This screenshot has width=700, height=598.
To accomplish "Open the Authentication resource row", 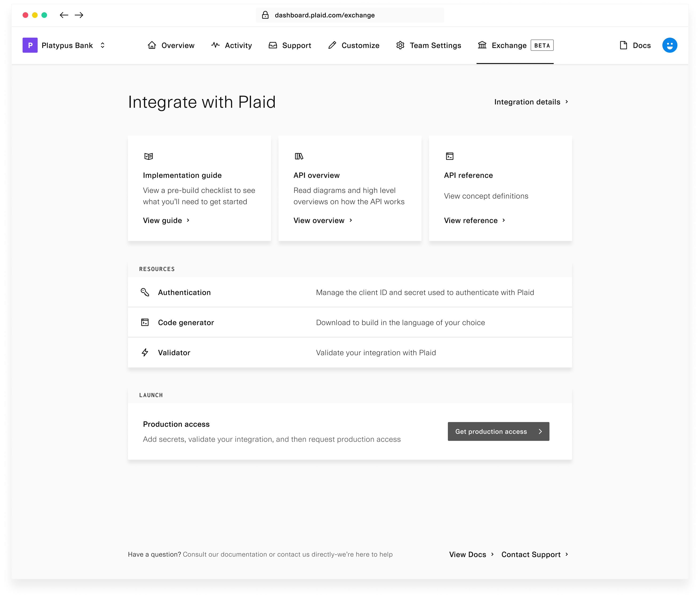I will click(x=350, y=292).
